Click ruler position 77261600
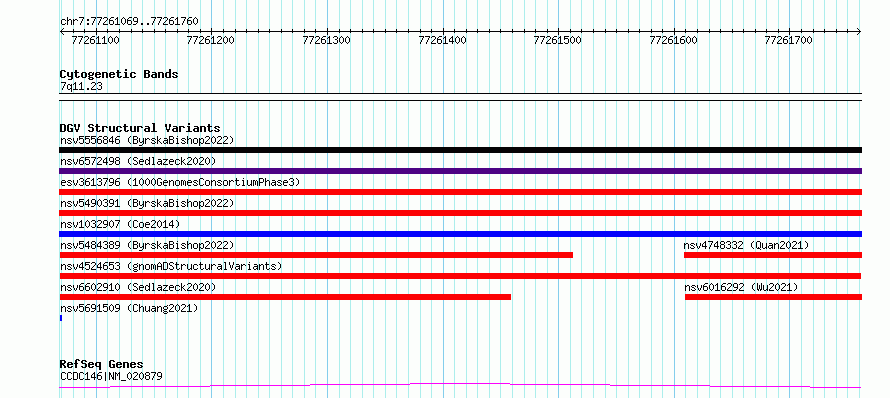Viewport: 890px width, 398px height. click(673, 40)
